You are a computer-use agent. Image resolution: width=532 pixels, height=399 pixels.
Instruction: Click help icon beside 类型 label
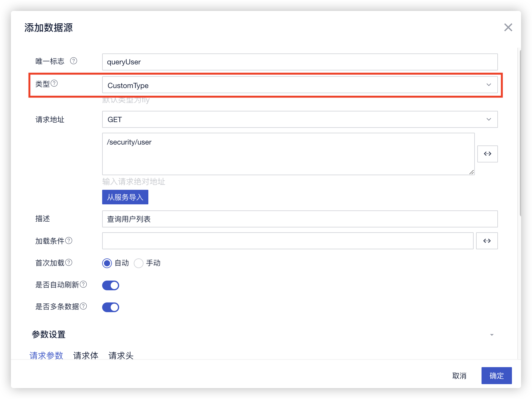[54, 84]
